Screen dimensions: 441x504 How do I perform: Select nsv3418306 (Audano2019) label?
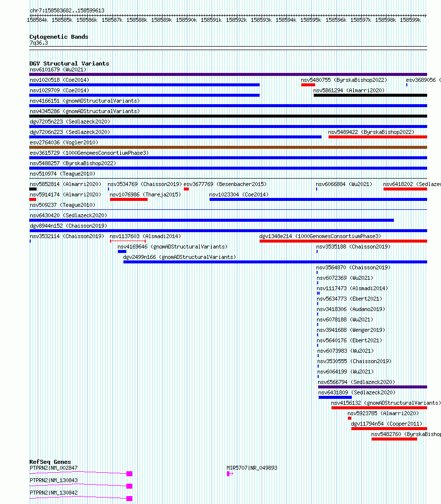coord(351,309)
